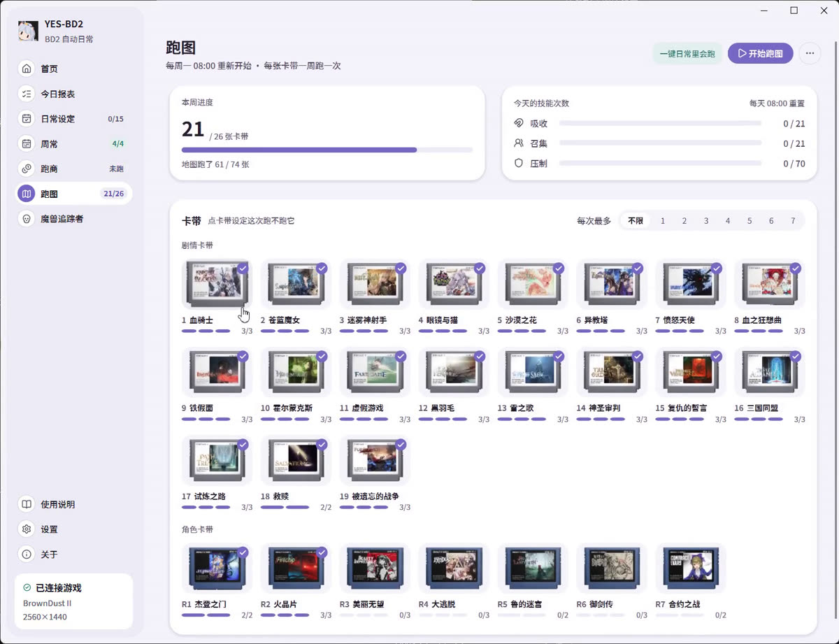Toggle the checkmark on 迷雾神射手 cartridge
The image size is (839, 644).
click(401, 268)
